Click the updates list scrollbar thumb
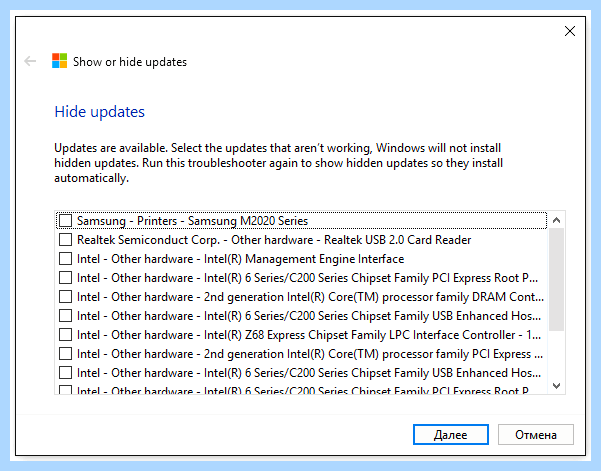This screenshot has width=601, height=471. [557, 279]
